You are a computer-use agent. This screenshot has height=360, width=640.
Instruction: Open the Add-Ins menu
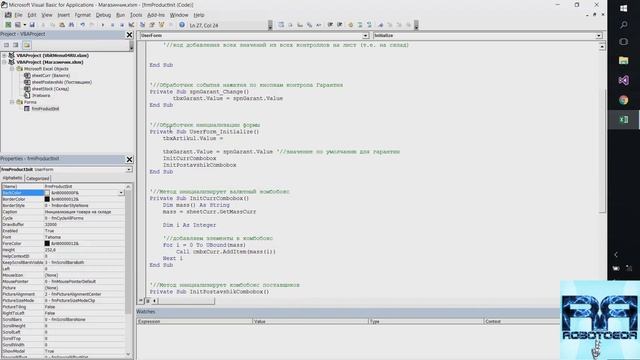[156, 15]
